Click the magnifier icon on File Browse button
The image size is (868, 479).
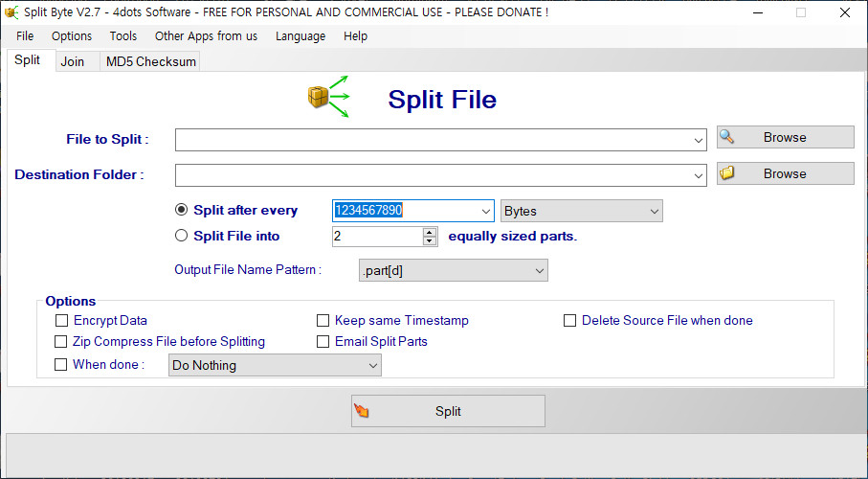(x=726, y=136)
